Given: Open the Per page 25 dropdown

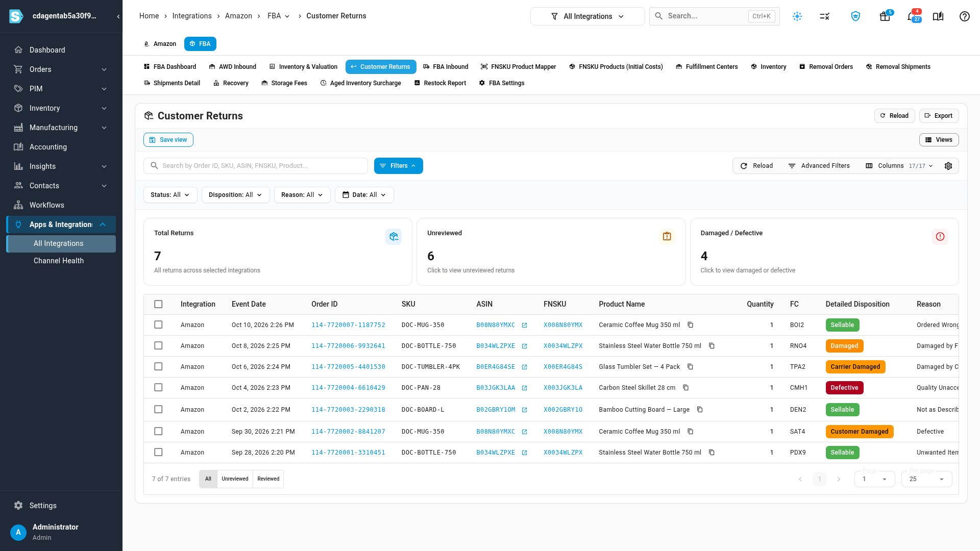Looking at the screenshot, I should [x=926, y=479].
